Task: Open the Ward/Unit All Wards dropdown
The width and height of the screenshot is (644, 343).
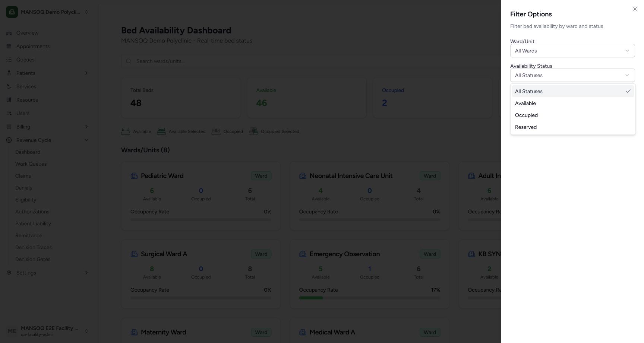Action: [572, 51]
